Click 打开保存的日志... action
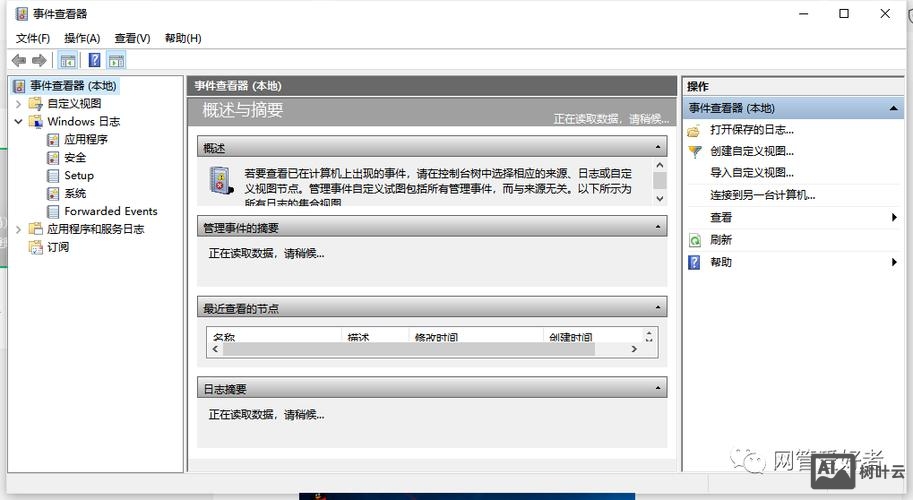 [752, 130]
